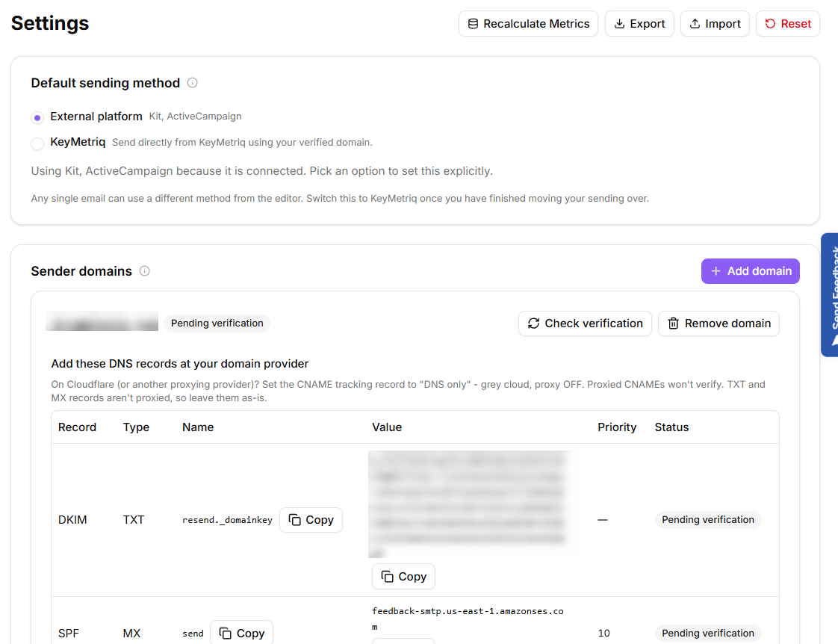Click the TXT type cell
Screen dimensions: 838x644
(x=133, y=520)
